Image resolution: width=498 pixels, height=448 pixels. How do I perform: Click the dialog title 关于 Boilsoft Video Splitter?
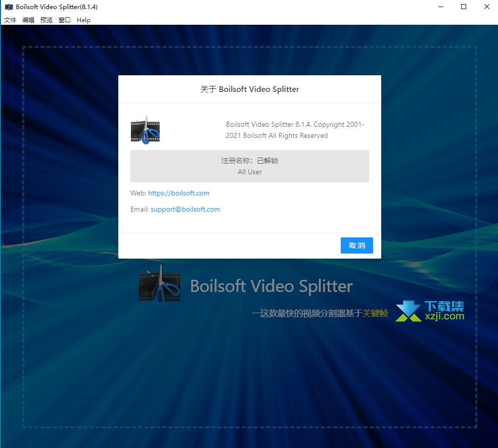click(x=250, y=89)
